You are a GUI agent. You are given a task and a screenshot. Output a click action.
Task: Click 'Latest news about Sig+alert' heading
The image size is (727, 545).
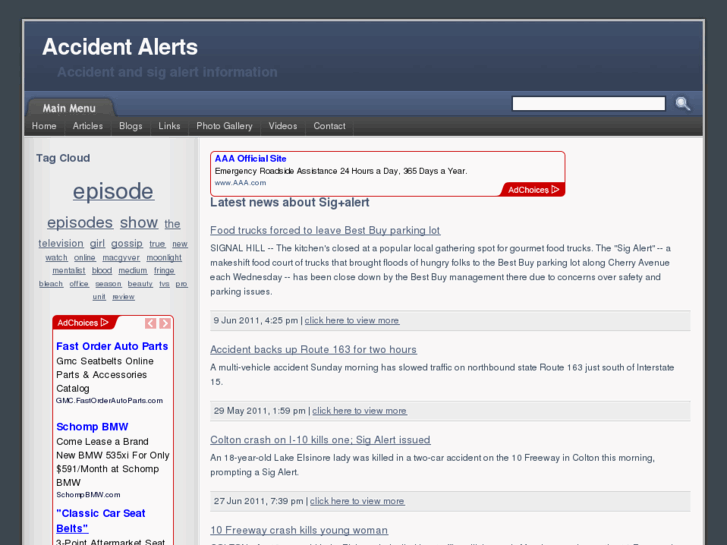click(290, 202)
